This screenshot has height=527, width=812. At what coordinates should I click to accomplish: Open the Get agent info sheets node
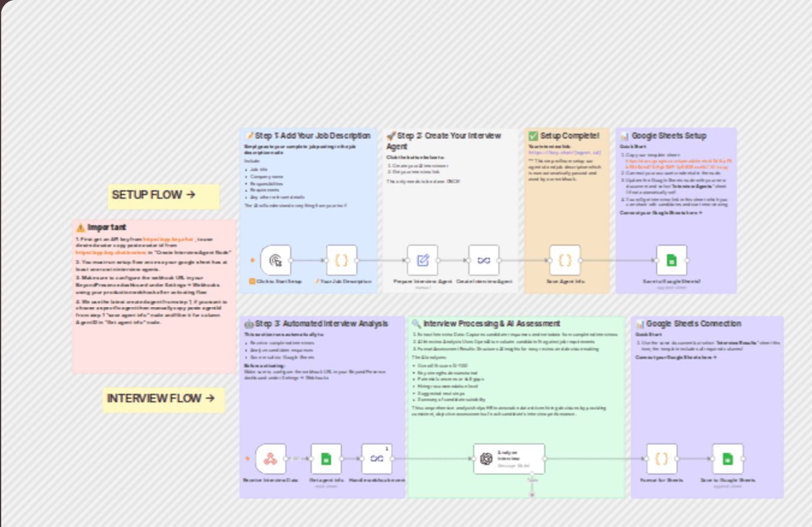click(x=326, y=459)
